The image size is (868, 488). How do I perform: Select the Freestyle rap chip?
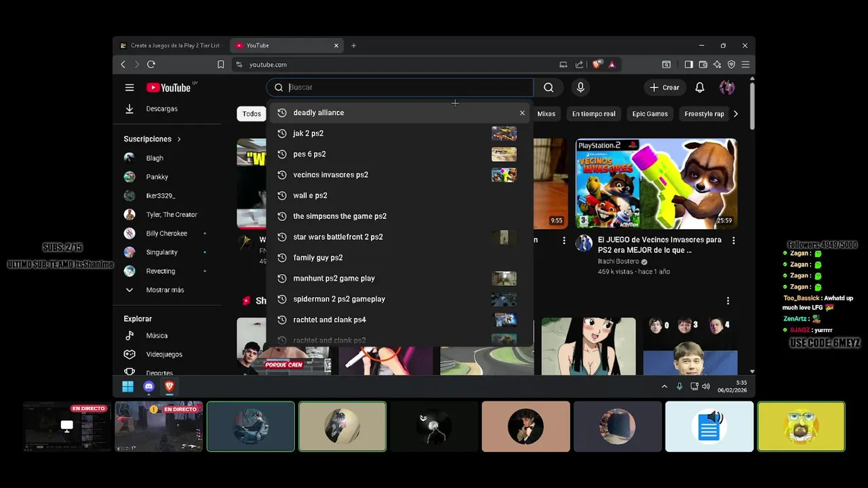tap(704, 114)
